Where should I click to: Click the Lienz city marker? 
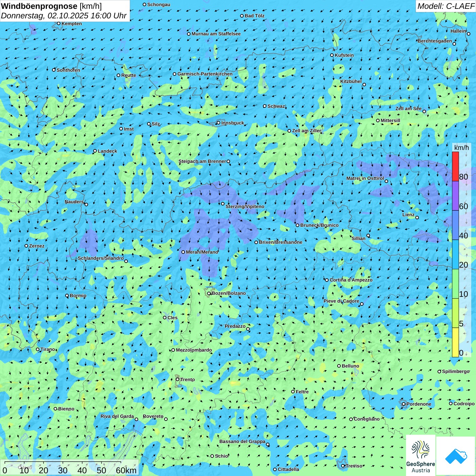pos(417,218)
